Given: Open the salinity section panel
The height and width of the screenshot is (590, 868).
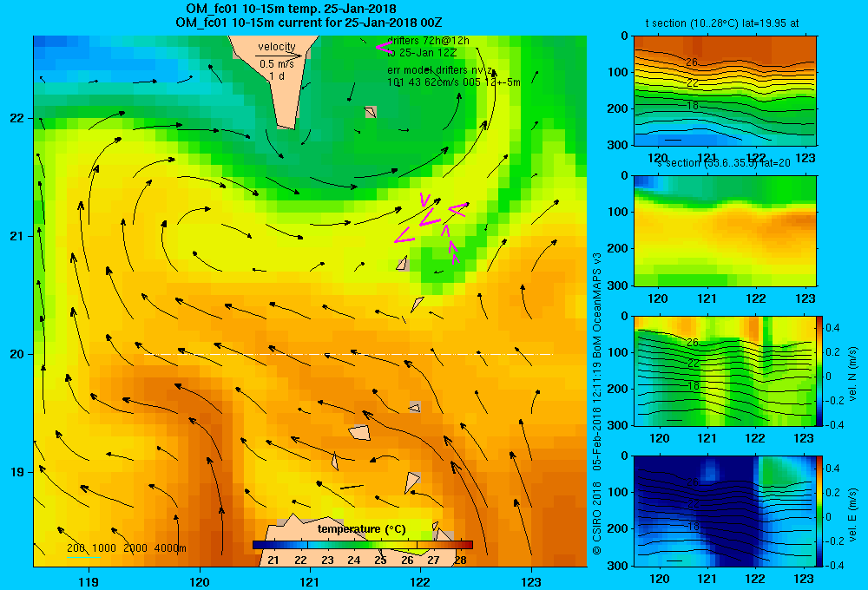Looking at the screenshot, I should tap(725, 231).
